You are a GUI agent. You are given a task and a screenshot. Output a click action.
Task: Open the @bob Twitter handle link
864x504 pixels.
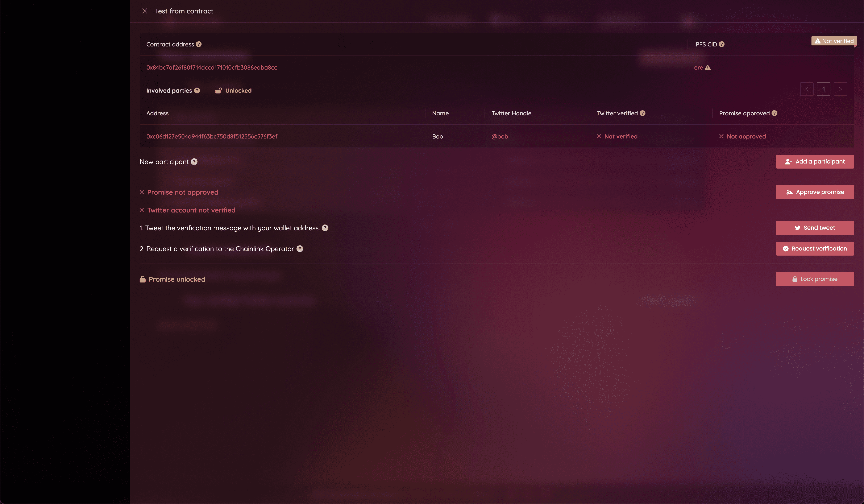[x=499, y=136]
